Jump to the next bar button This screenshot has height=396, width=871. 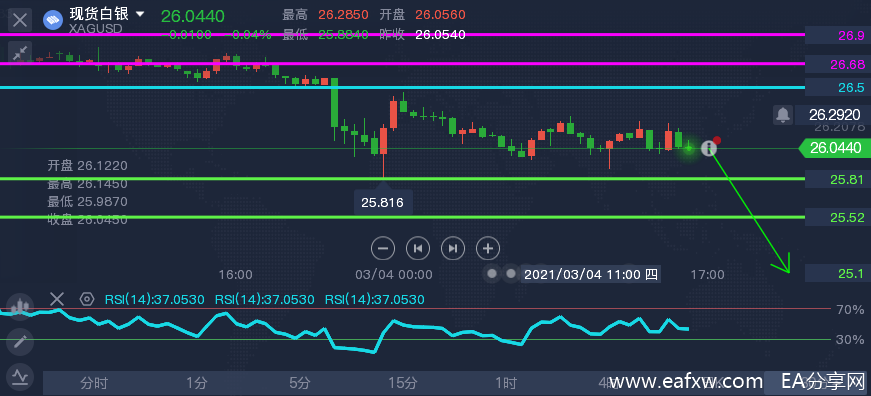tap(453, 248)
